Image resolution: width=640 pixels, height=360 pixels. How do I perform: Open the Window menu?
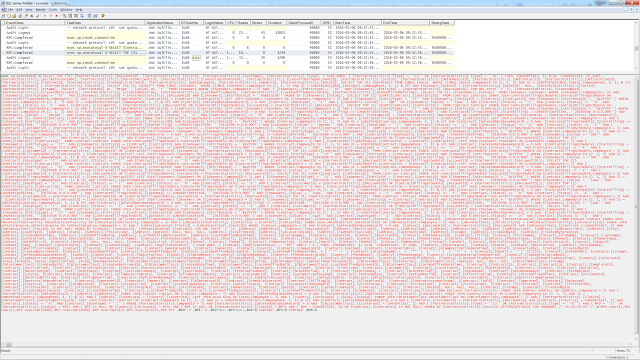pos(66,10)
